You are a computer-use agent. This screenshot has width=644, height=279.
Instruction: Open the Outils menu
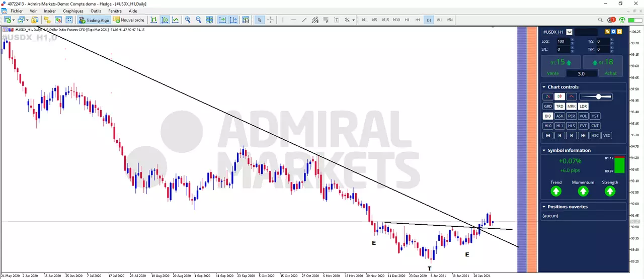[x=96, y=11]
